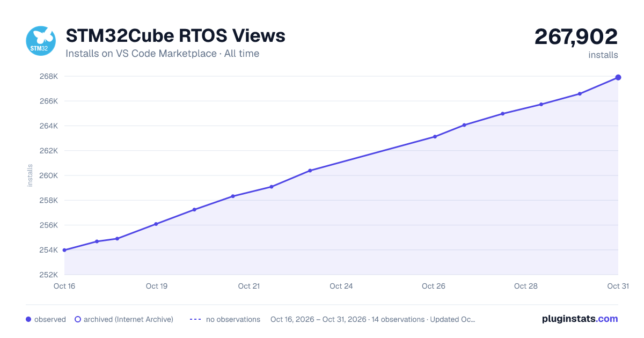Click the Oct 16 x-axis label
The height and width of the screenshot is (338, 644).
coord(64,286)
